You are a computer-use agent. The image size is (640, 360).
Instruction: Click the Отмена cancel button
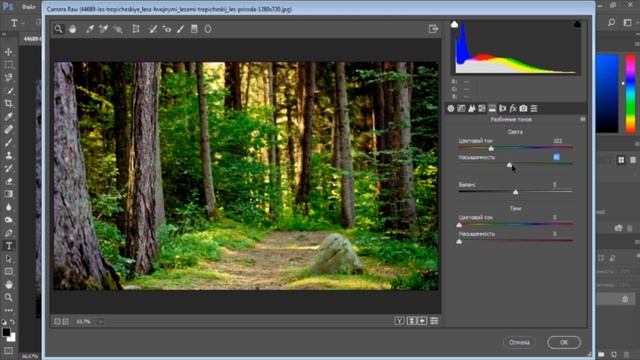pos(519,342)
